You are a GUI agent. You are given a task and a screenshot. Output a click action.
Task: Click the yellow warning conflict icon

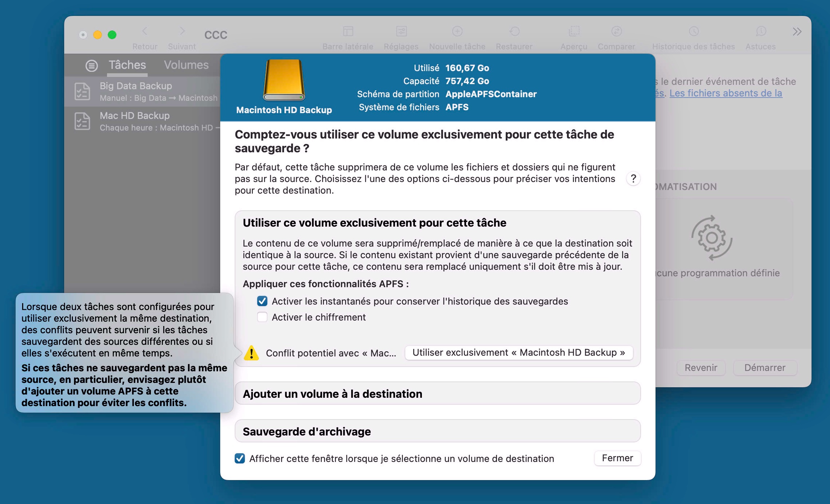point(251,353)
